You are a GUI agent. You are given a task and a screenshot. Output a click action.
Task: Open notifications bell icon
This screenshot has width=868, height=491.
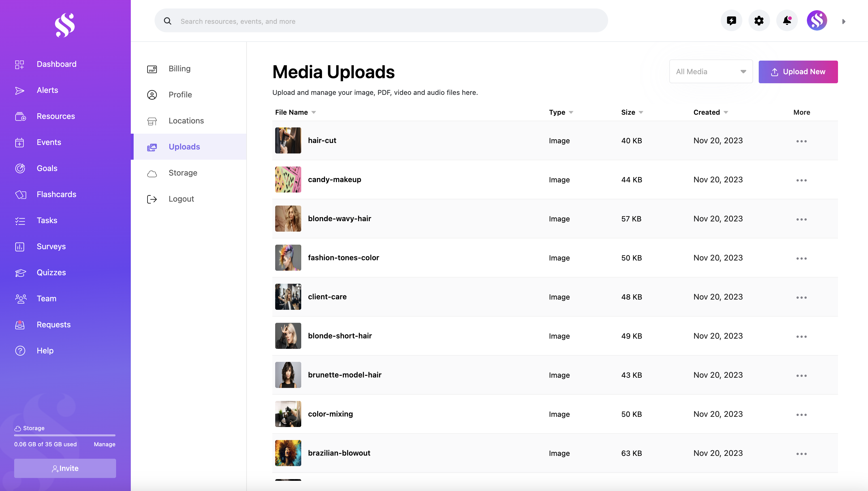pos(787,21)
